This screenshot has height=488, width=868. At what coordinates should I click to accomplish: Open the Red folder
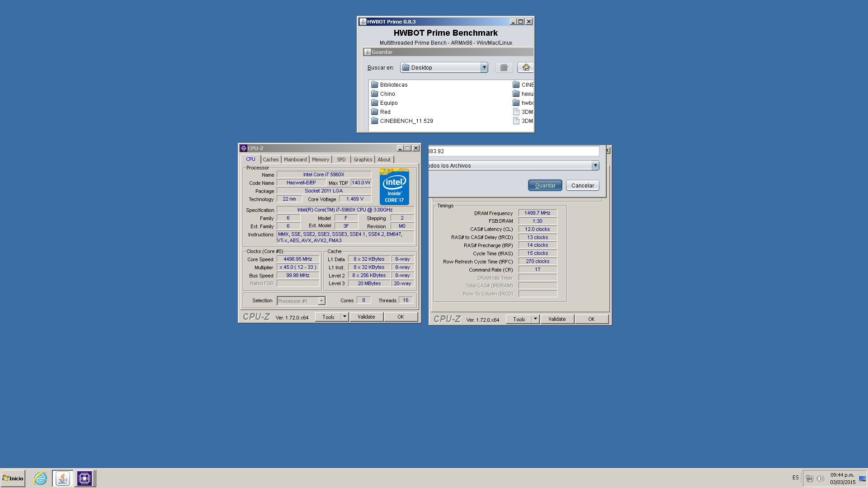coord(381,112)
